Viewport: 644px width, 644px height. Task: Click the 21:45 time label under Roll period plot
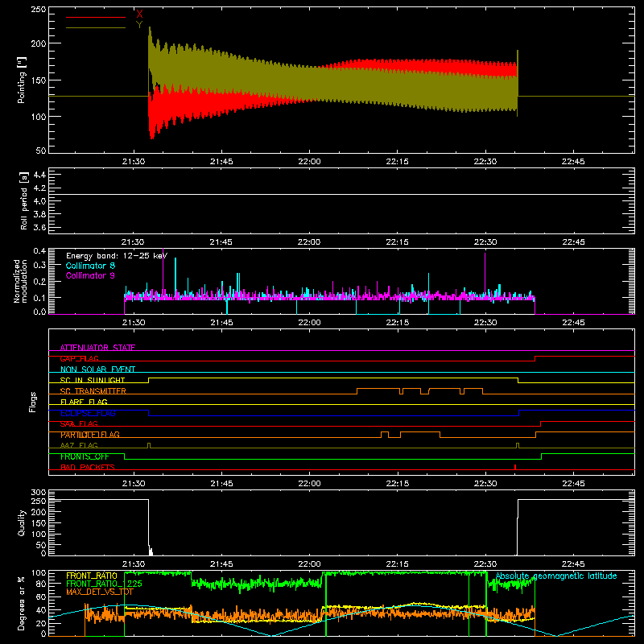(221, 242)
